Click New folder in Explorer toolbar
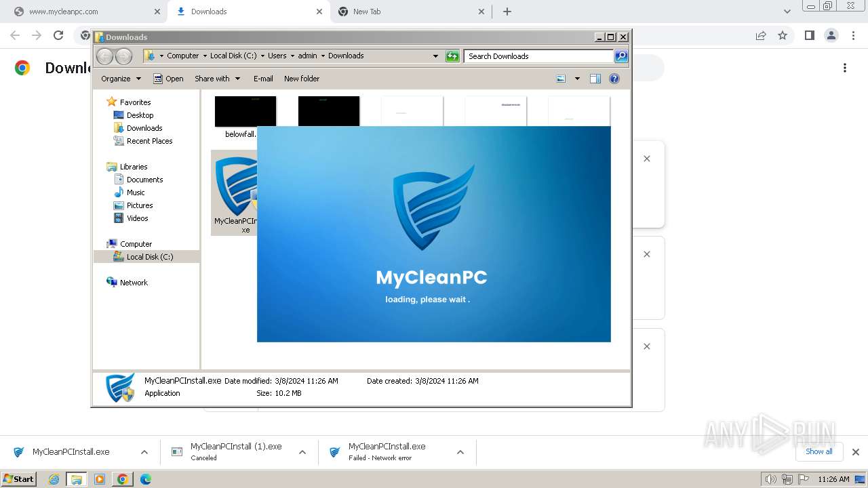 (x=302, y=79)
